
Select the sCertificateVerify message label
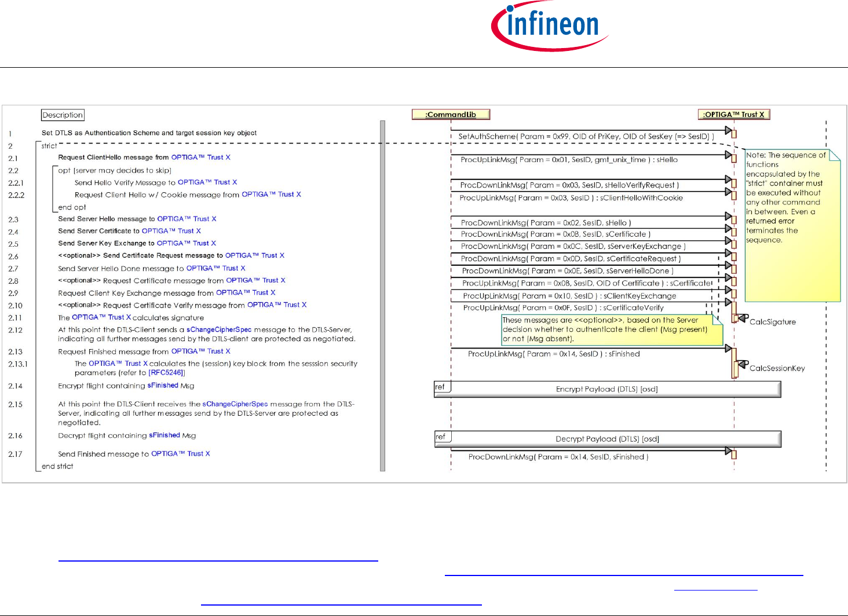564,308
